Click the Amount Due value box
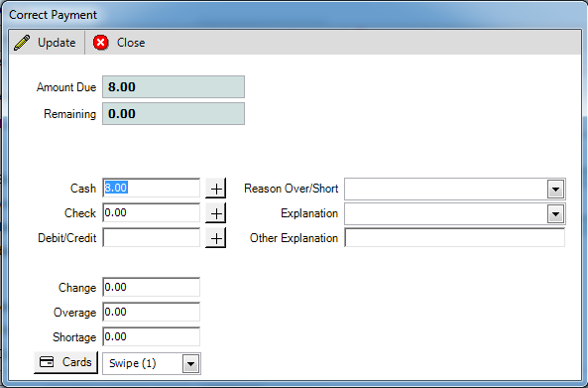588x388 pixels. point(174,86)
